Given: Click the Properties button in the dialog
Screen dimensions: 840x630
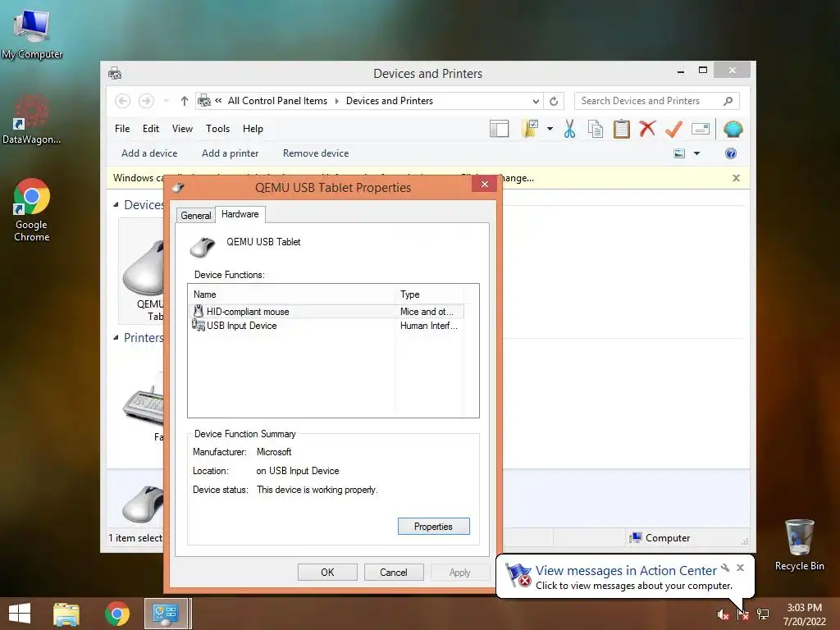Looking at the screenshot, I should coord(433,526).
